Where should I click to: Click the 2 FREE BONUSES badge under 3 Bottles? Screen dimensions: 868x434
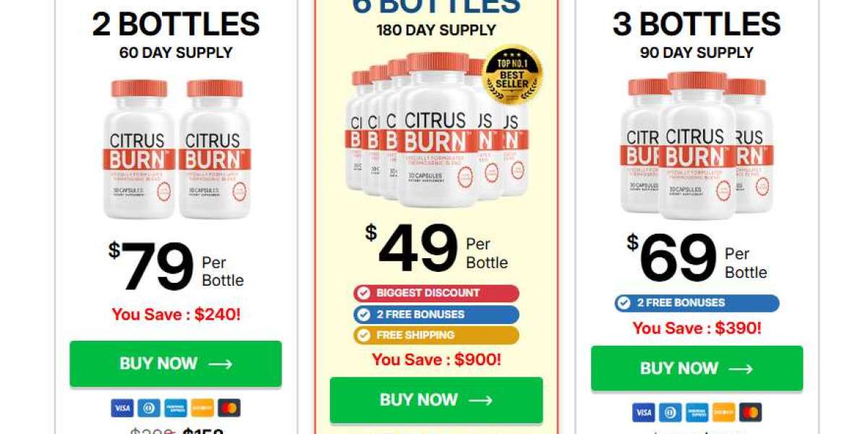pos(697,303)
